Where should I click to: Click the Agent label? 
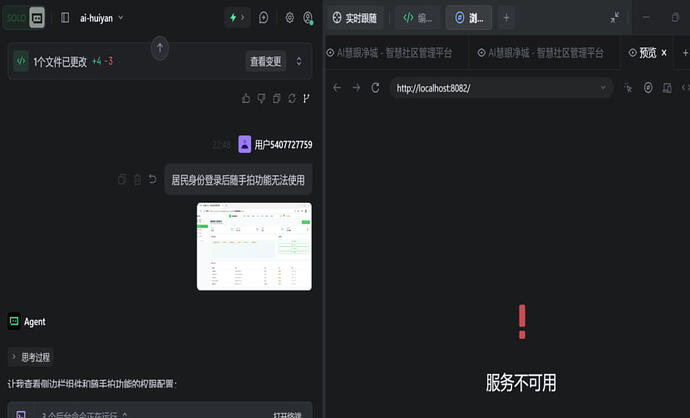[x=35, y=322]
